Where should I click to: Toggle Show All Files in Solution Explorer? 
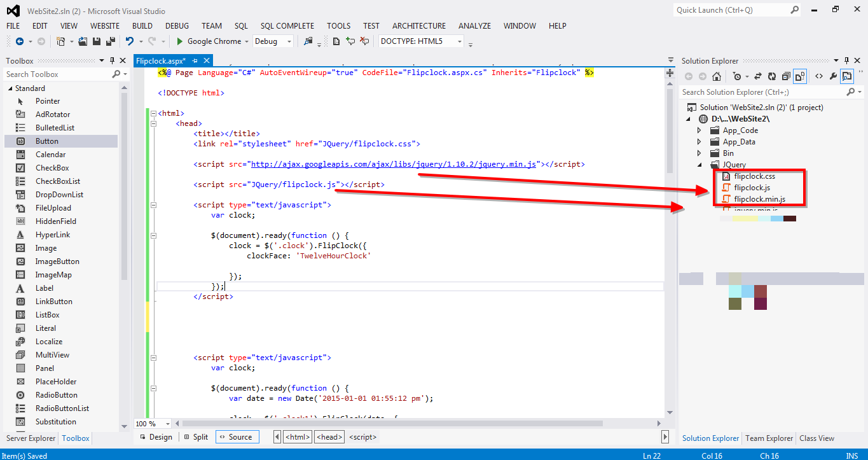tap(800, 76)
